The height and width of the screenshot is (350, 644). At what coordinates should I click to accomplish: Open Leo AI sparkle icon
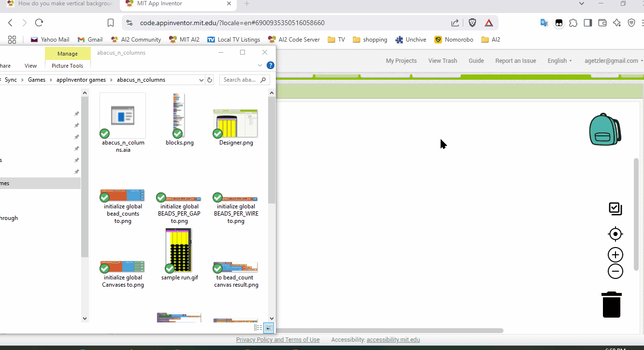point(617,23)
